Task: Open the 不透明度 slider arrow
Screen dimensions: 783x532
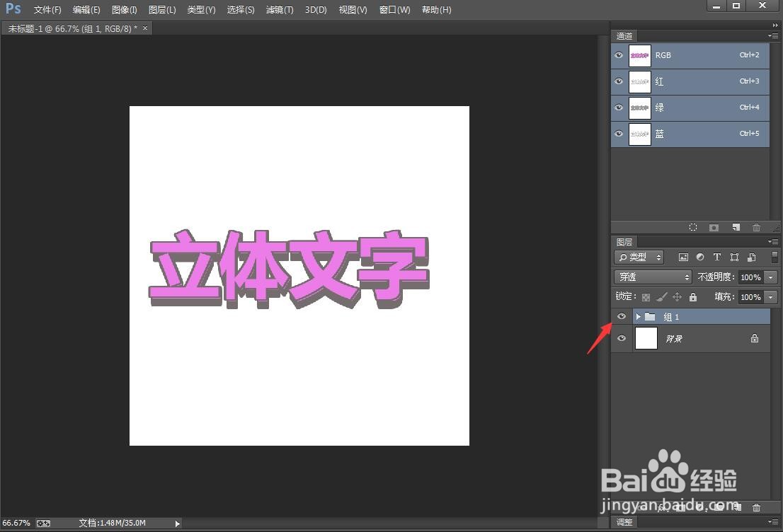Action: (770, 277)
